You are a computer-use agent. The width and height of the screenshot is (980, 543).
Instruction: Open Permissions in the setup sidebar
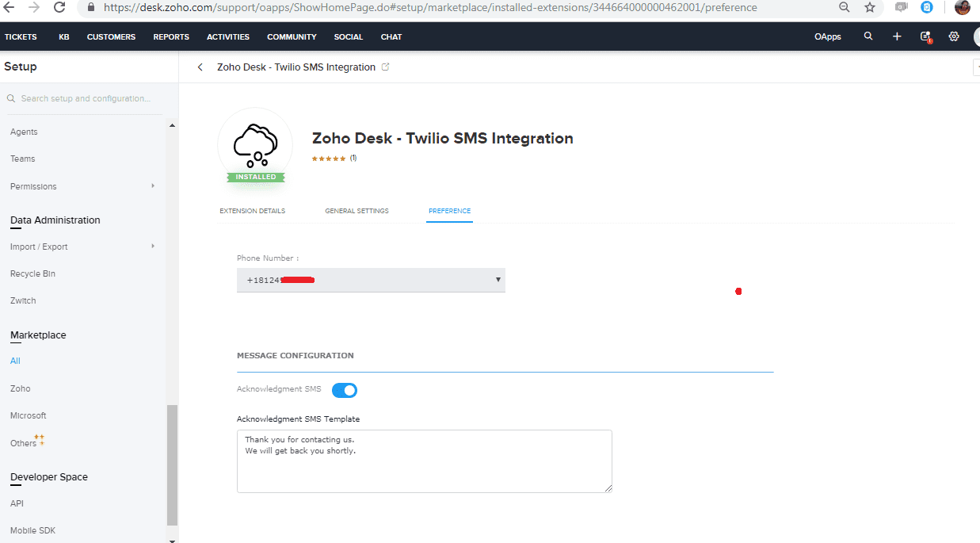pyautogui.click(x=33, y=187)
